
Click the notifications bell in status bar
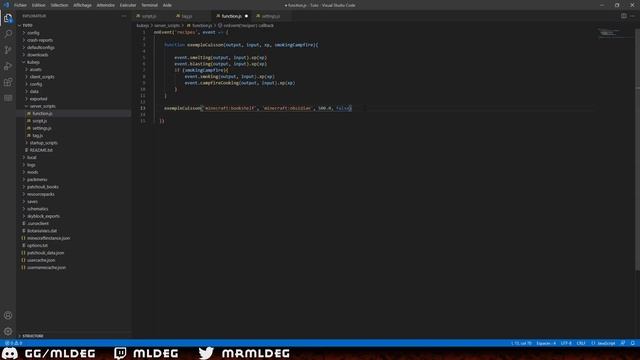[x=633, y=343]
